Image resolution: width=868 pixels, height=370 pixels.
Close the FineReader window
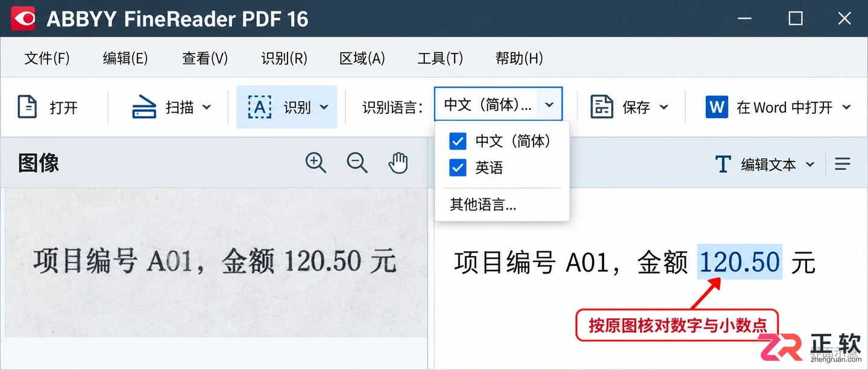point(844,19)
